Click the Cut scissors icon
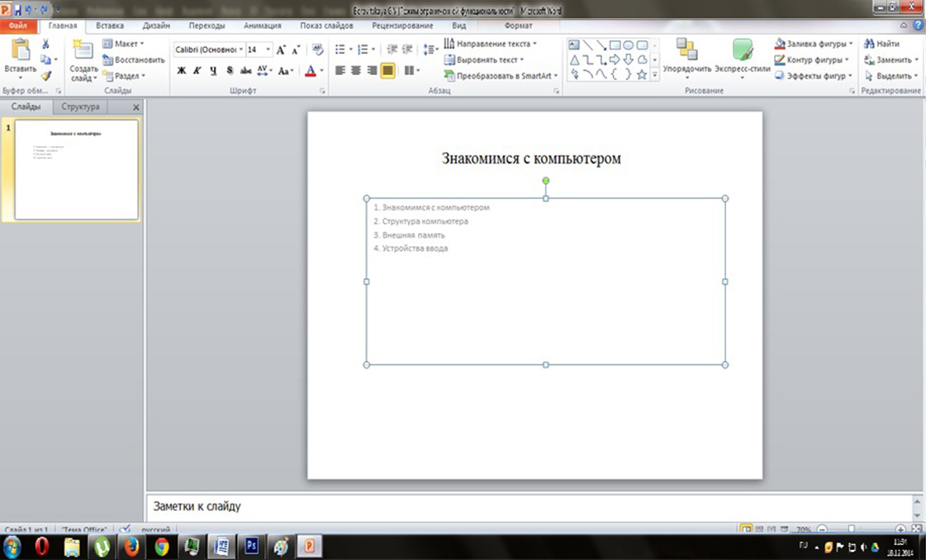Viewport: 926px width, 560px height. tap(45, 44)
